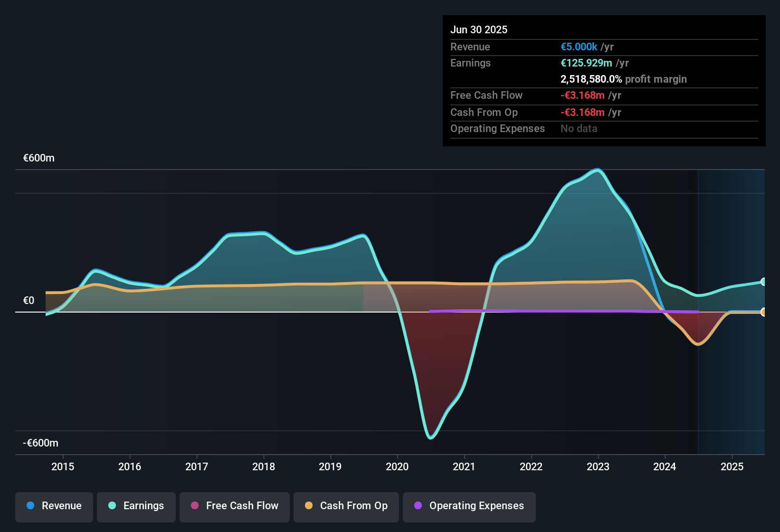The image size is (780, 532).
Task: Click the Revenue legend color dot
Action: (30, 506)
